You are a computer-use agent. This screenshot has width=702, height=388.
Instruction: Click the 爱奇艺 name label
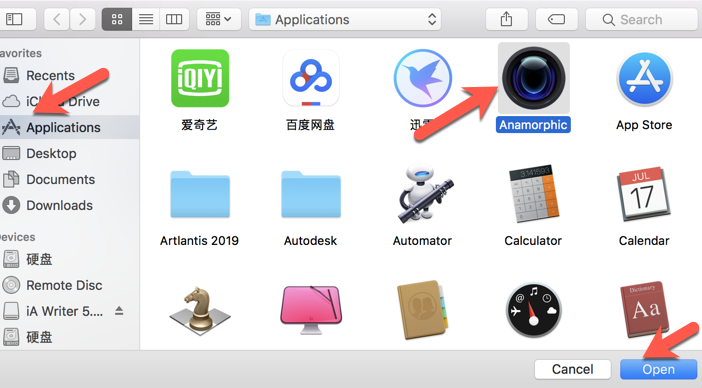coord(200,124)
